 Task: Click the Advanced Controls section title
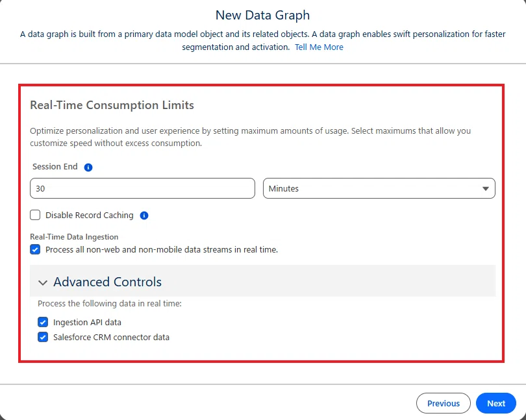[107, 282]
